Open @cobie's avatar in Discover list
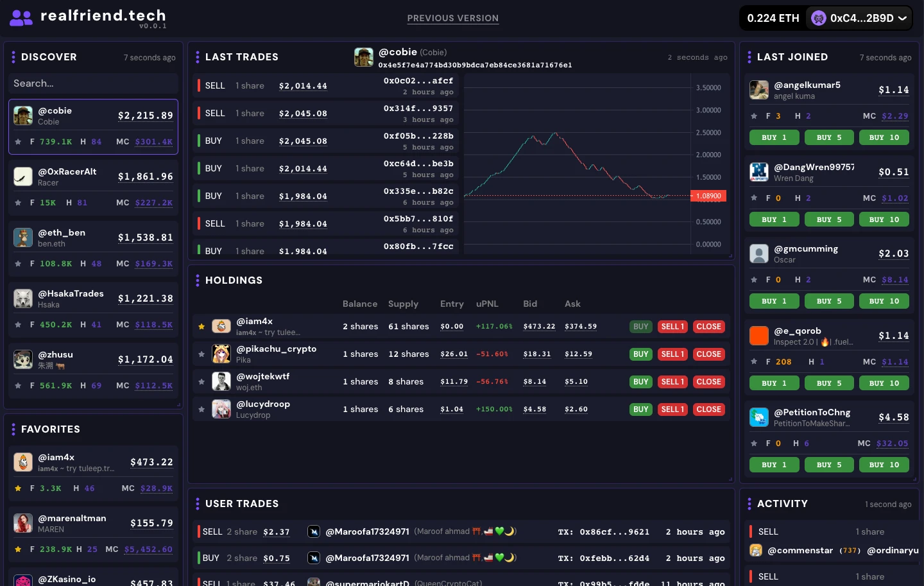The width and height of the screenshot is (924, 586). [x=23, y=116]
